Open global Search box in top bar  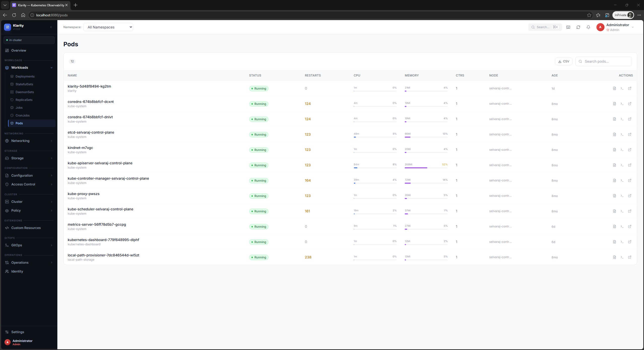(x=545, y=27)
